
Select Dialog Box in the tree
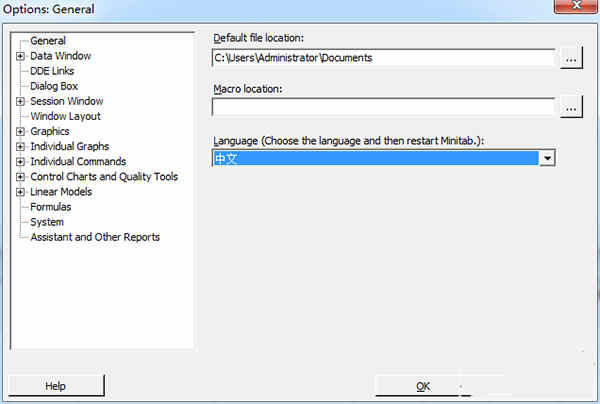[x=54, y=86]
